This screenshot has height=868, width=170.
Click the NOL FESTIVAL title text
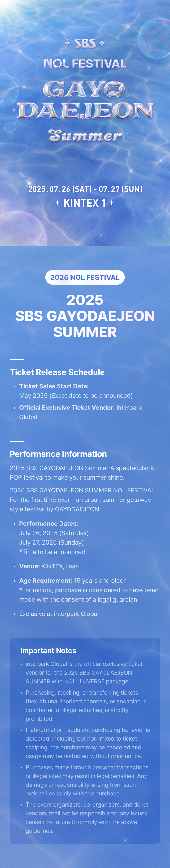coord(85,64)
